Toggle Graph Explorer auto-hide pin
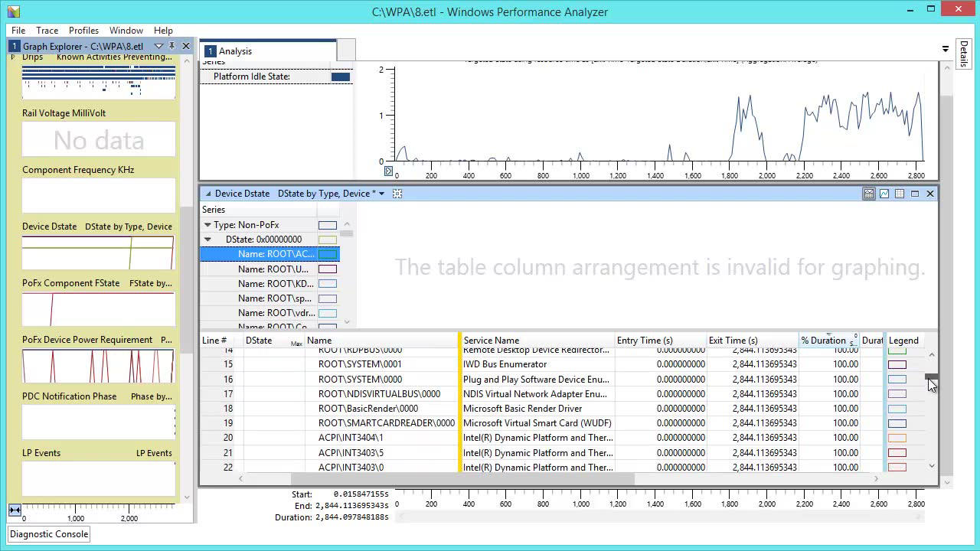Image resolution: width=980 pixels, height=551 pixels. [171, 46]
